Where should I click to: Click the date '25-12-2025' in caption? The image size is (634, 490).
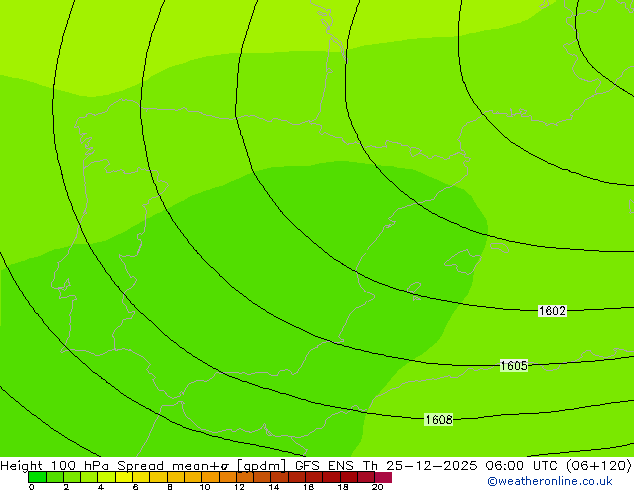(x=431, y=466)
